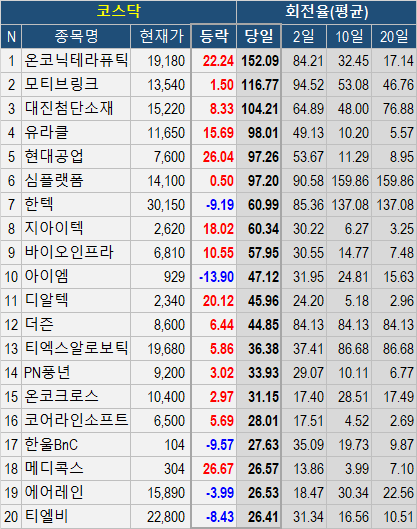Image resolution: width=417 pixels, height=529 pixels.
Task: Click 20-day turnover 5.57 for 유라클
Action: (x=402, y=133)
